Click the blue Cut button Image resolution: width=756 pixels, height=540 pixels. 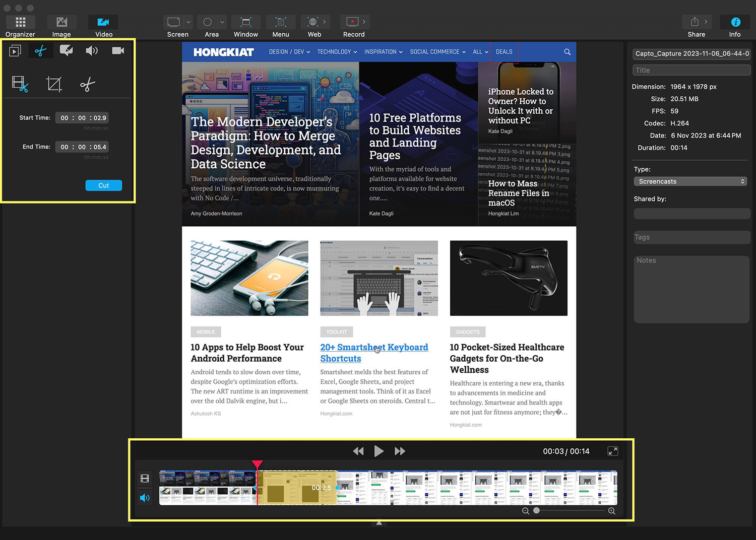(x=104, y=185)
